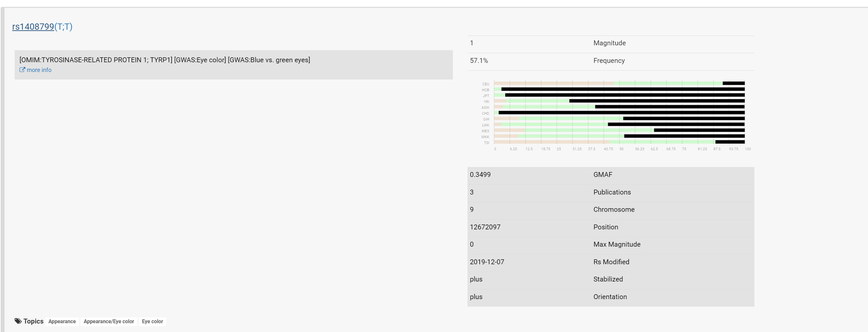Click the external link icon beside more info
This screenshot has width=868, height=332.
[x=22, y=70]
